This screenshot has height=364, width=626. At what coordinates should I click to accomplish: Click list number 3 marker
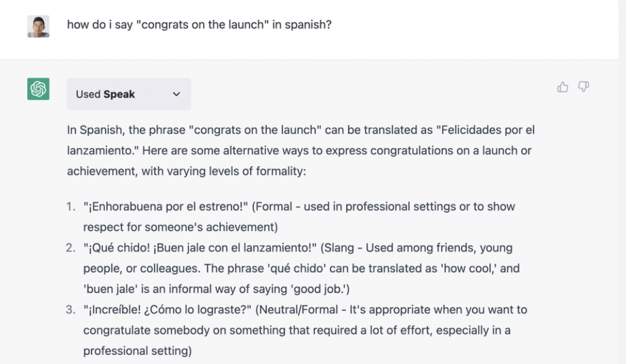[x=71, y=310]
